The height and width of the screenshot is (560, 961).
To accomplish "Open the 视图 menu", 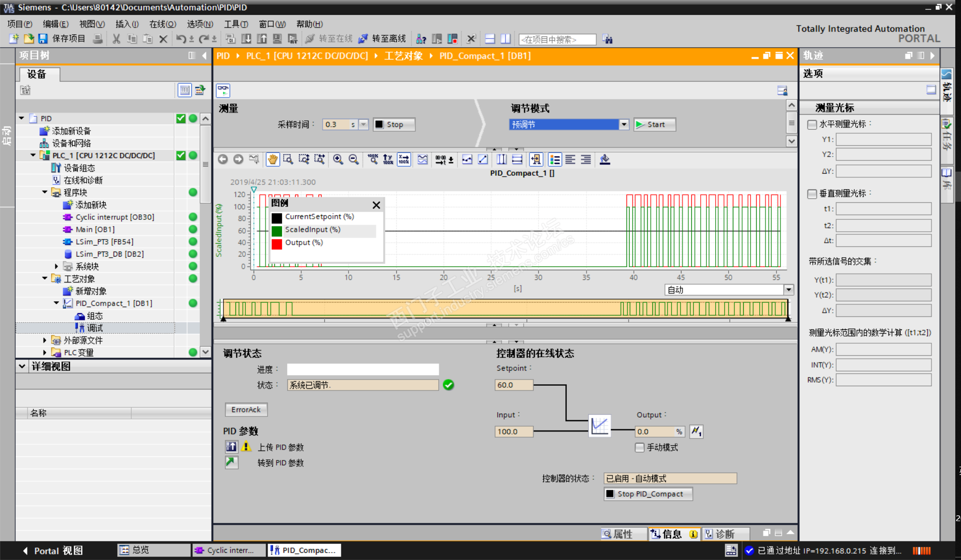I will pos(92,24).
